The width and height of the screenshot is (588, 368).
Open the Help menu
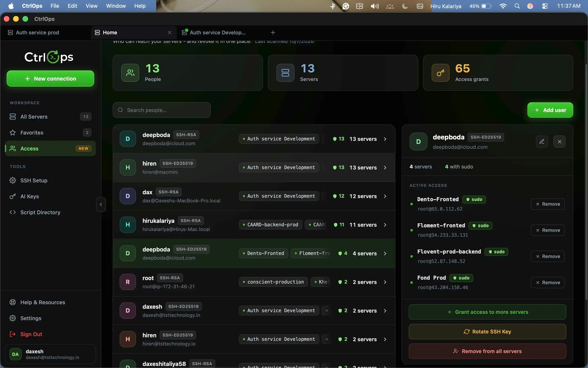140,6
